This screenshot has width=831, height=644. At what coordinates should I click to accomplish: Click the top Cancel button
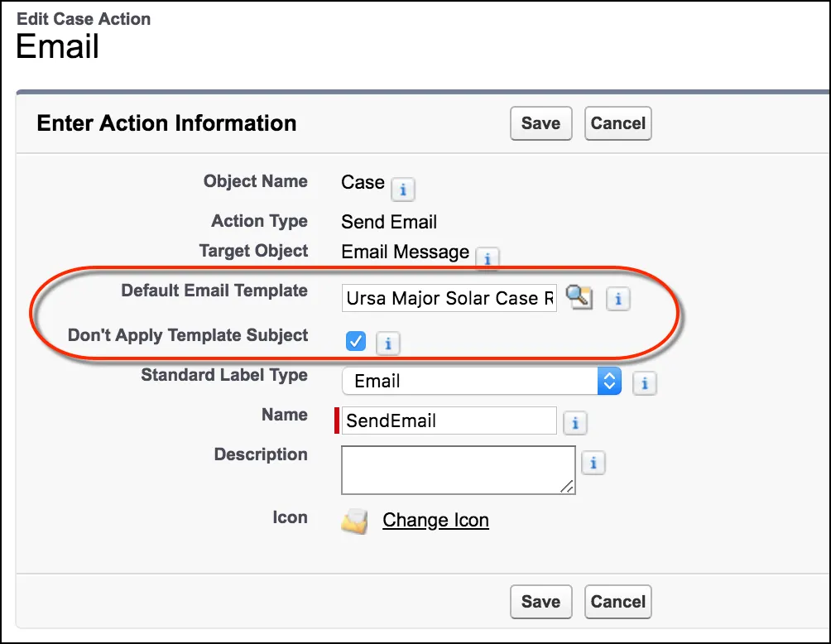[x=618, y=123]
